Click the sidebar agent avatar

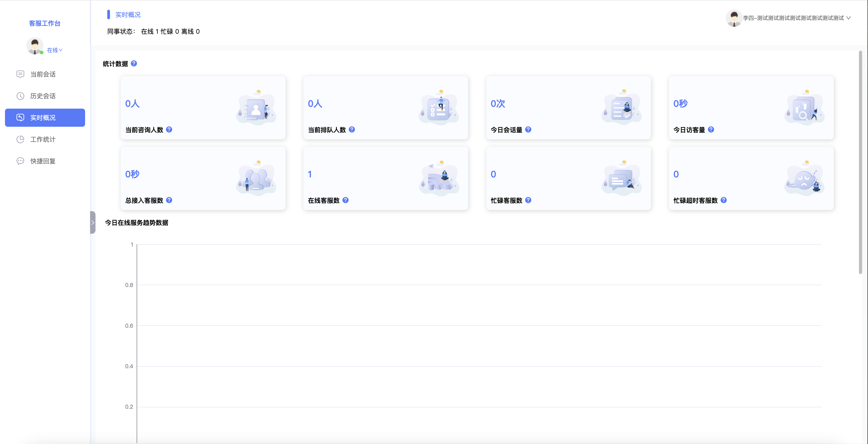tap(35, 46)
